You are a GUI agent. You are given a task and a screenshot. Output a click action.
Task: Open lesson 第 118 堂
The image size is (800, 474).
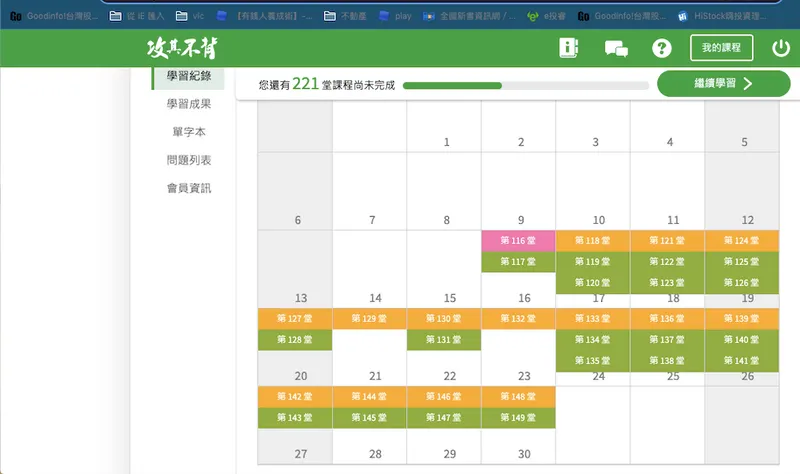point(592,241)
